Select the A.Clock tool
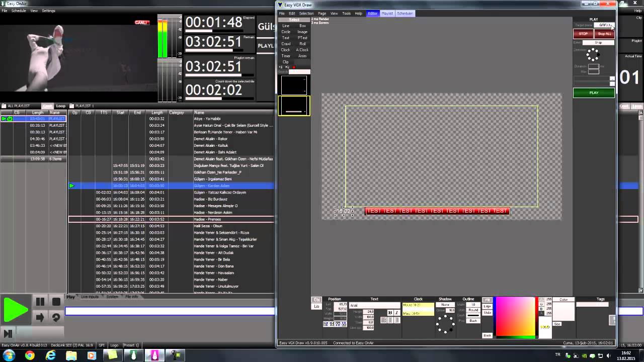The width and height of the screenshot is (644, 362). click(302, 50)
